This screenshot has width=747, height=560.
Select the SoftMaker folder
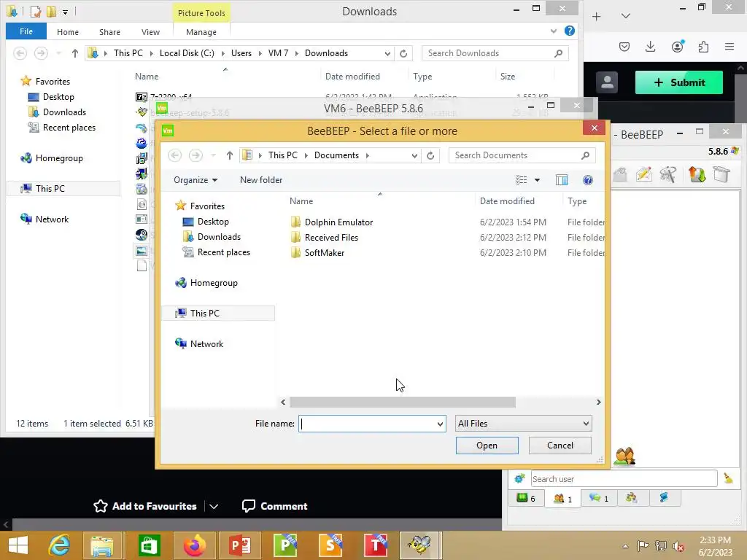[x=325, y=253]
